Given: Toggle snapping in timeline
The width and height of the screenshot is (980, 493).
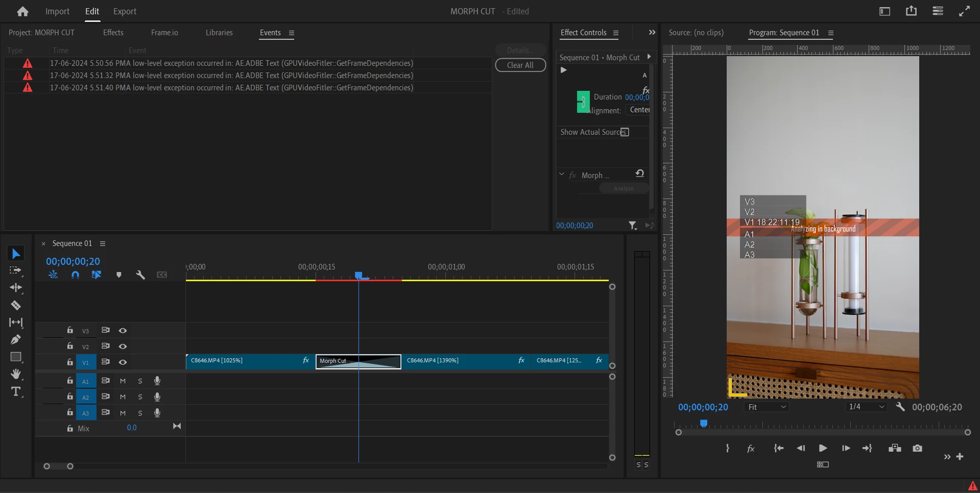Looking at the screenshot, I should point(75,275).
